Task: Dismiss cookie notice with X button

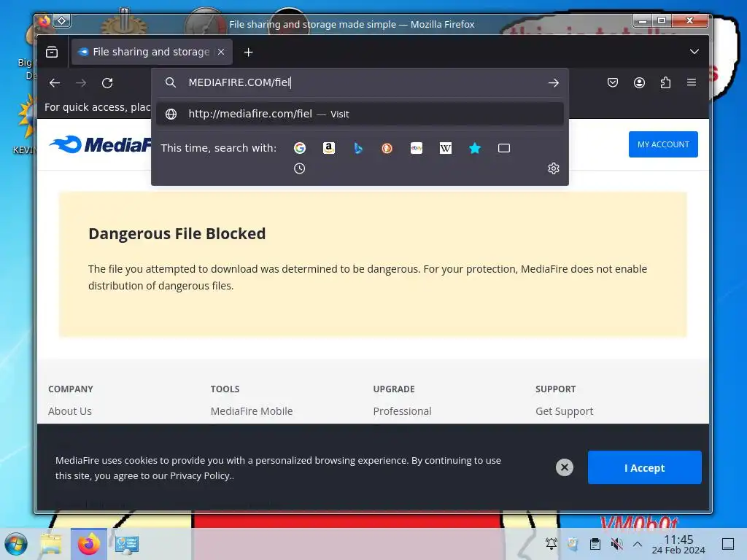Action: click(x=565, y=467)
